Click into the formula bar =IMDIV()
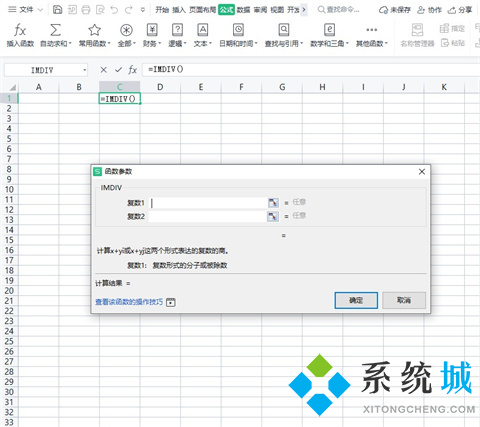 coord(310,69)
